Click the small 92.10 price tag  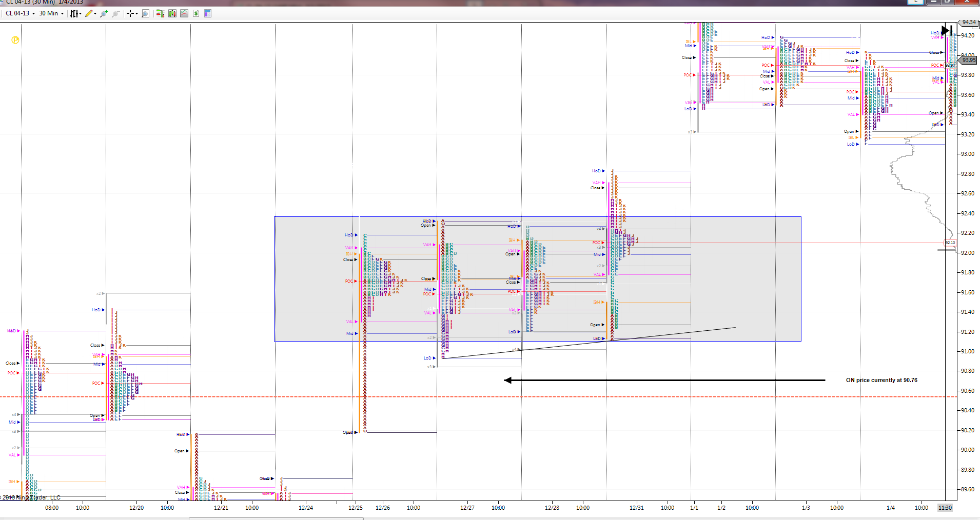pos(950,243)
